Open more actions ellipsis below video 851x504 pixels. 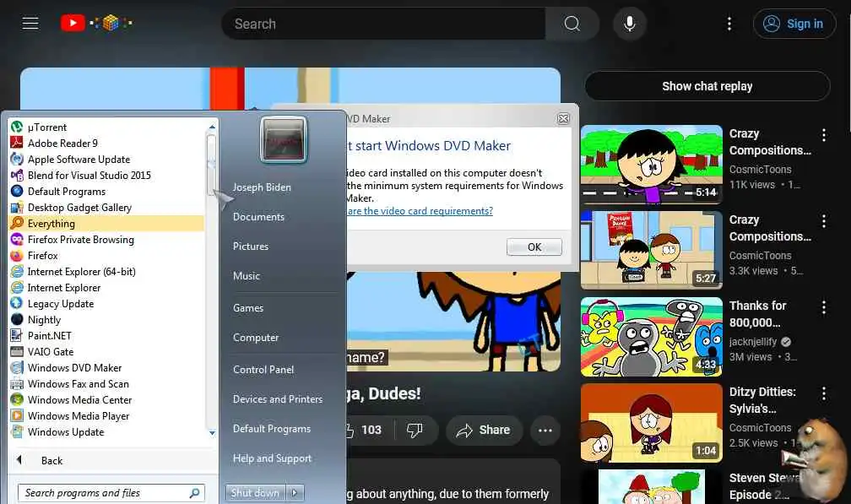pos(545,431)
